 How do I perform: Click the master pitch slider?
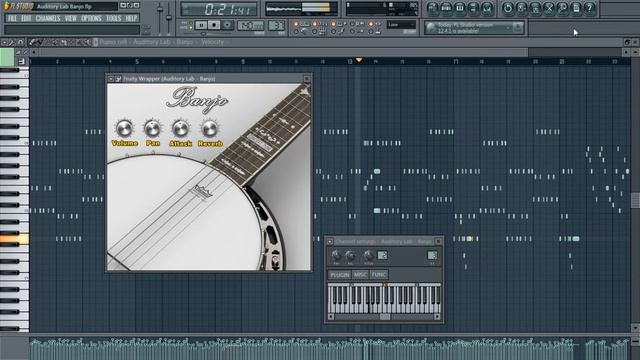click(169, 18)
